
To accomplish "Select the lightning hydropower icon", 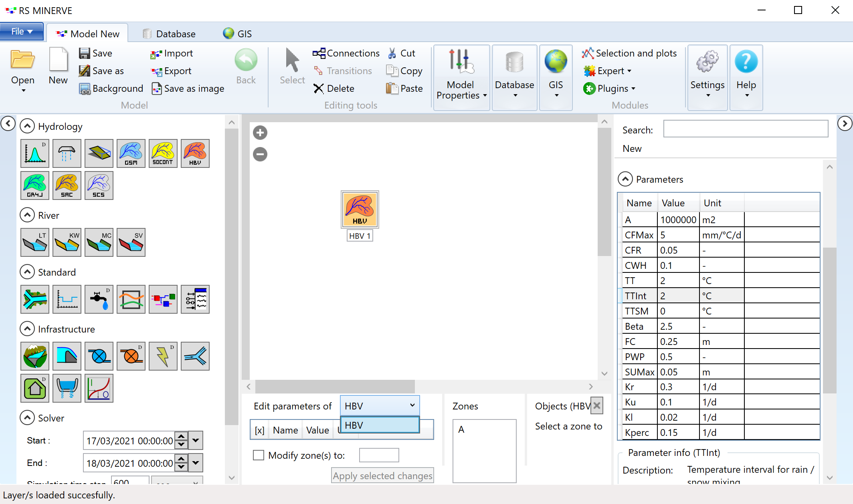I will 163,356.
